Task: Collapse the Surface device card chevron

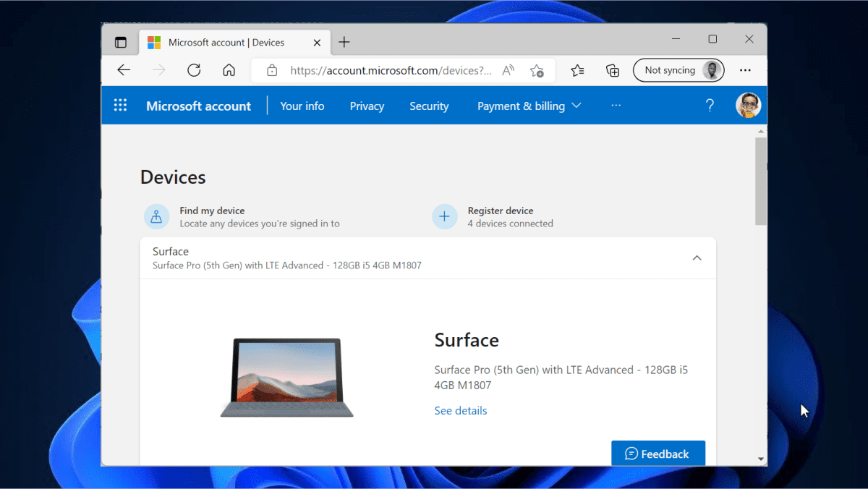Action: tap(697, 258)
